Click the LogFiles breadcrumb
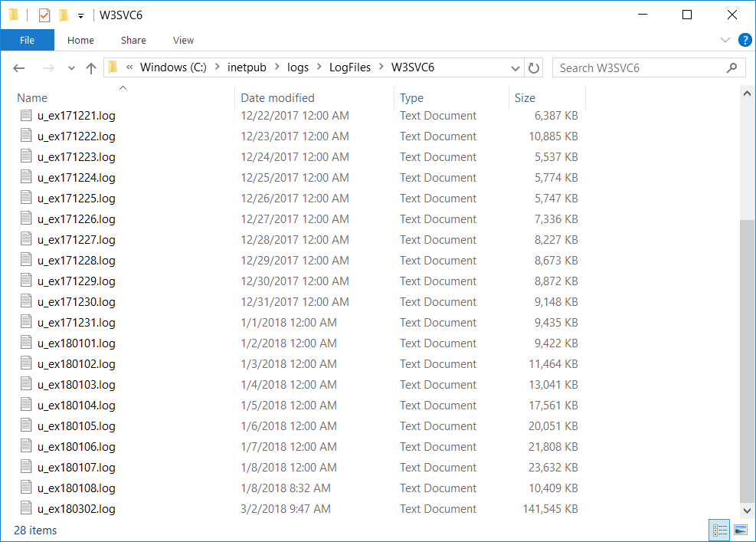The height and width of the screenshot is (542, 756). click(350, 67)
